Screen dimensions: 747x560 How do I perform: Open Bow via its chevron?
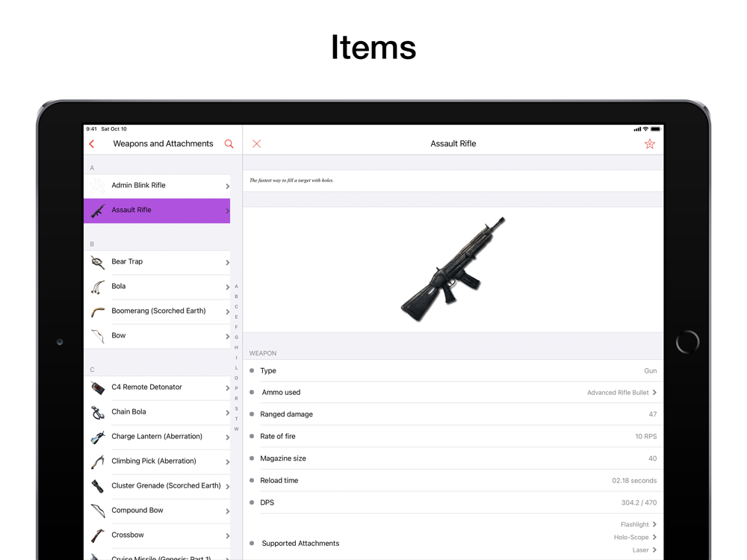(227, 337)
